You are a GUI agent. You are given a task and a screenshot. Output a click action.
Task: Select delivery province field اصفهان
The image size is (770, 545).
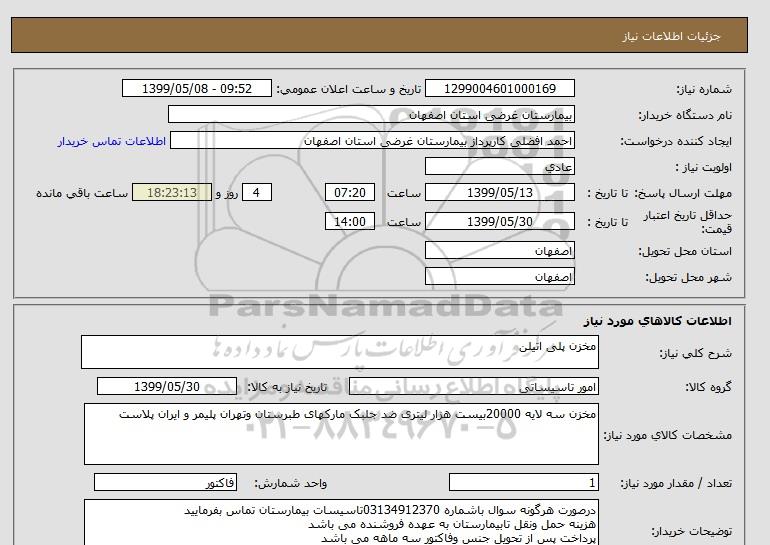[x=499, y=250]
